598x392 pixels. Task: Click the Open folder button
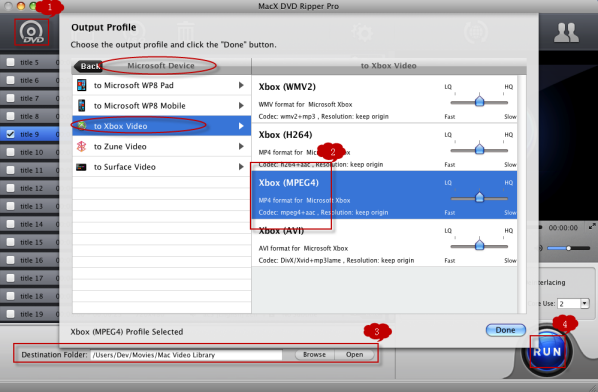coord(354,355)
